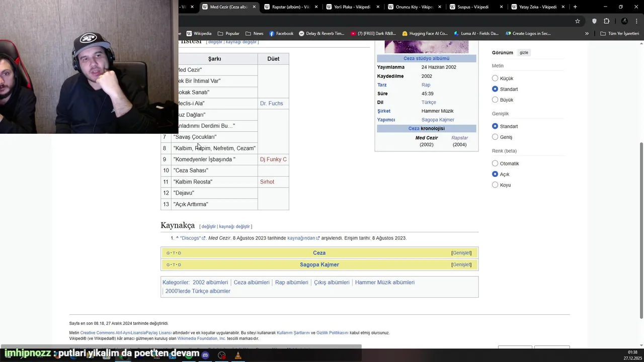
Task: Open the Rapstar link in Ceza chronology
Action: (x=459, y=138)
